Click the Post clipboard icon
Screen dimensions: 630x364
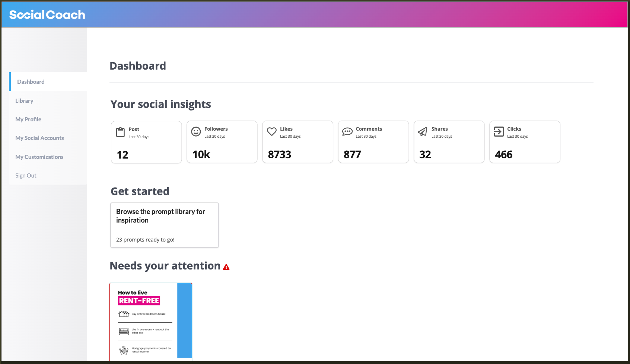pos(120,132)
